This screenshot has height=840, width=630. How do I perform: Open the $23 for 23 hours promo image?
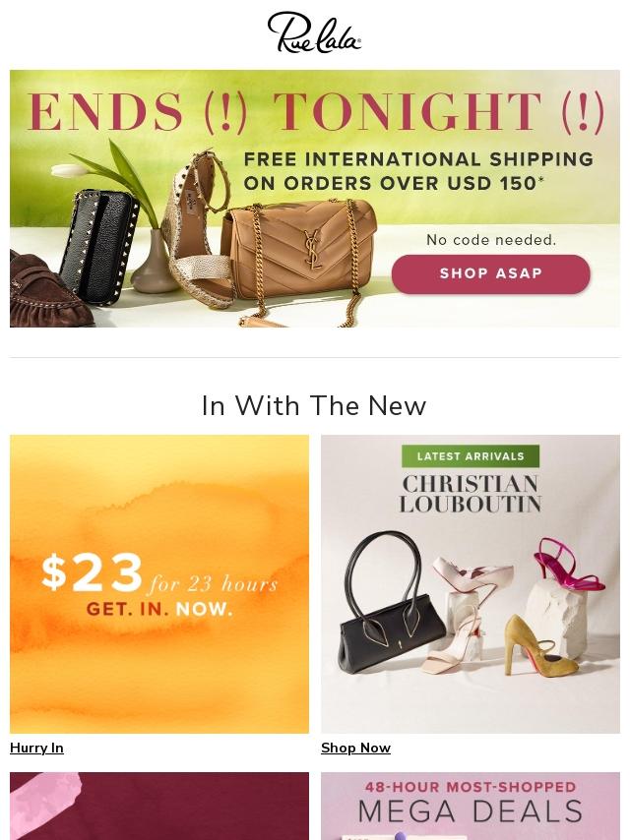point(159,584)
